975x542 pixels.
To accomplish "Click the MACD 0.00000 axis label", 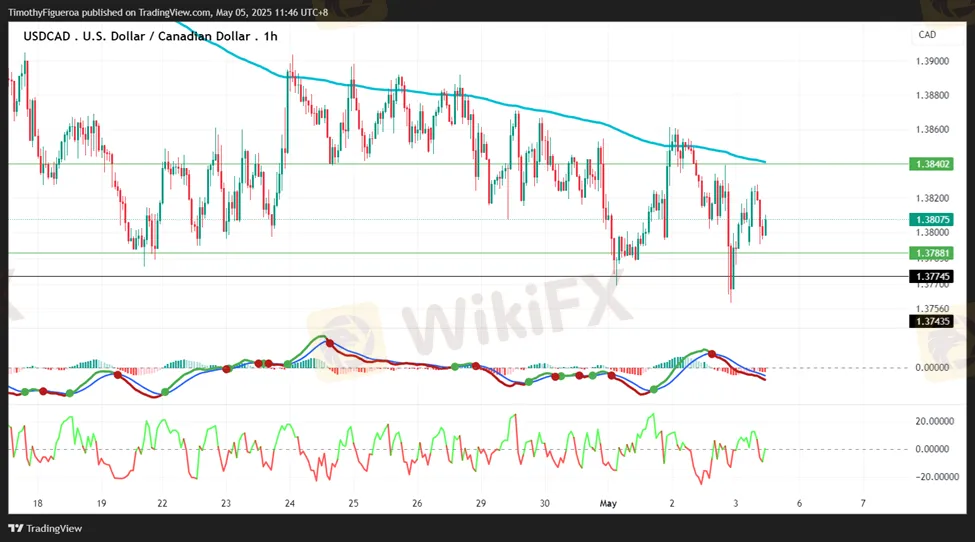I will 934,368.
